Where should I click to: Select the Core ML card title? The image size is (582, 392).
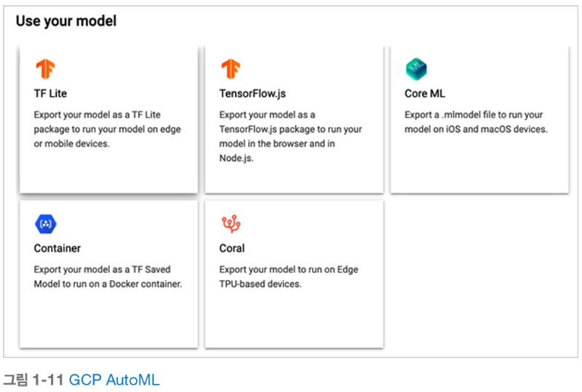tap(425, 94)
